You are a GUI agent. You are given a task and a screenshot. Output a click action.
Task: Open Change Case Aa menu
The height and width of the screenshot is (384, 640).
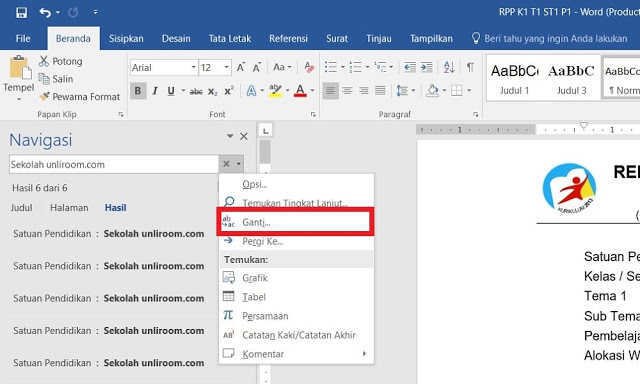(x=282, y=67)
